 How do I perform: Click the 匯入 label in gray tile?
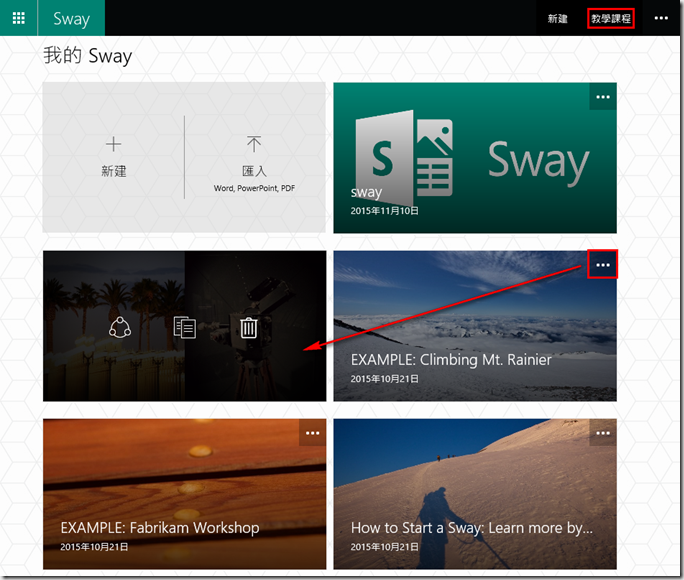(x=254, y=171)
